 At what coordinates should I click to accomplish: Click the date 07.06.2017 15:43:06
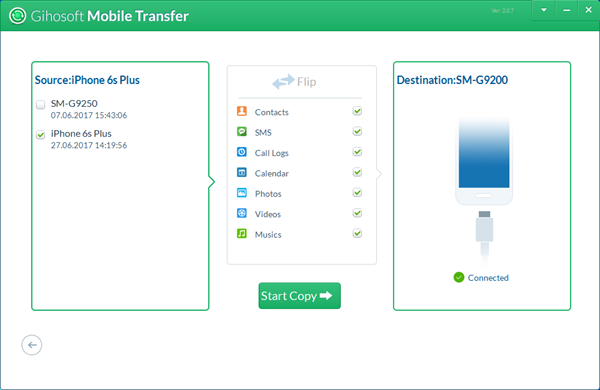click(89, 115)
